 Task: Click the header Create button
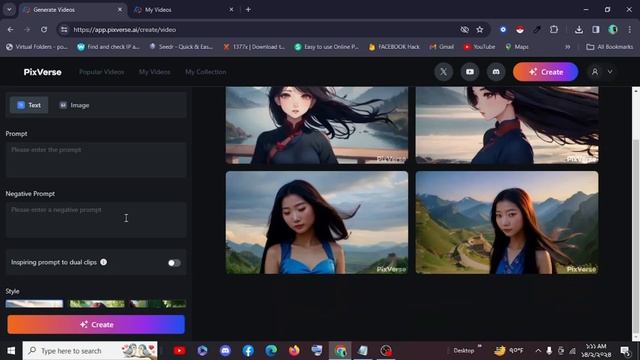pos(545,72)
